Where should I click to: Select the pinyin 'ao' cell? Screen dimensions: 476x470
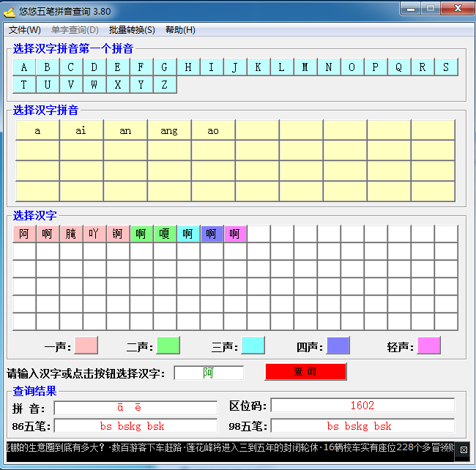coord(213,130)
